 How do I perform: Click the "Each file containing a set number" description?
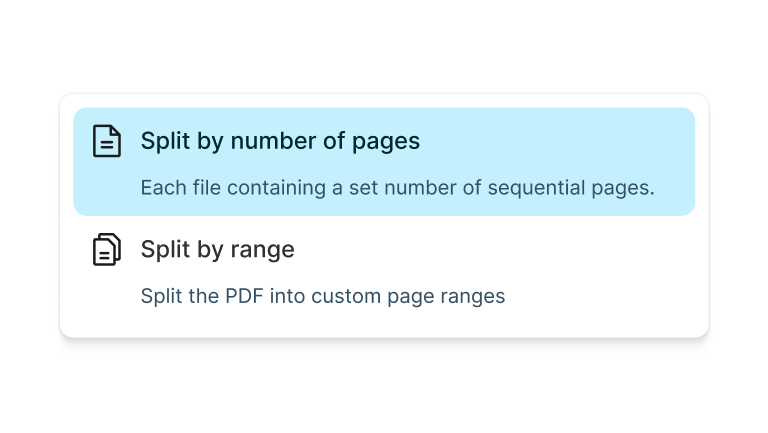point(397,188)
